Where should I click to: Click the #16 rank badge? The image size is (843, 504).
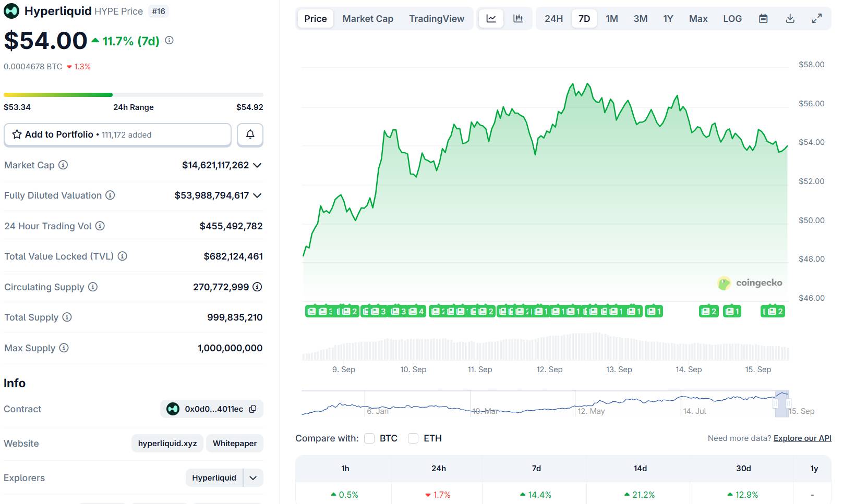(159, 11)
